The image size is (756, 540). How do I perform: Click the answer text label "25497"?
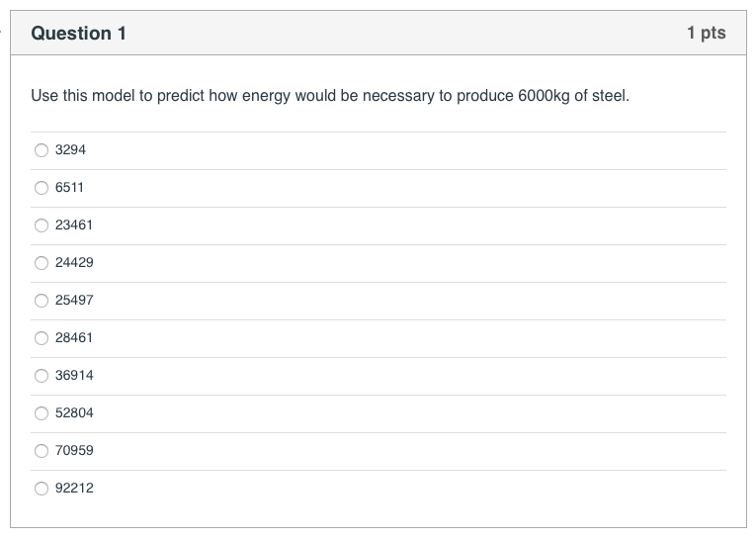pyautogui.click(x=74, y=301)
